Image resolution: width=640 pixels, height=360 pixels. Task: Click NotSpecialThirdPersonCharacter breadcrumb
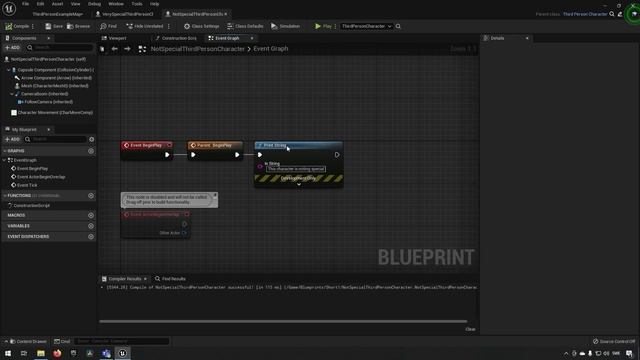pos(198,49)
